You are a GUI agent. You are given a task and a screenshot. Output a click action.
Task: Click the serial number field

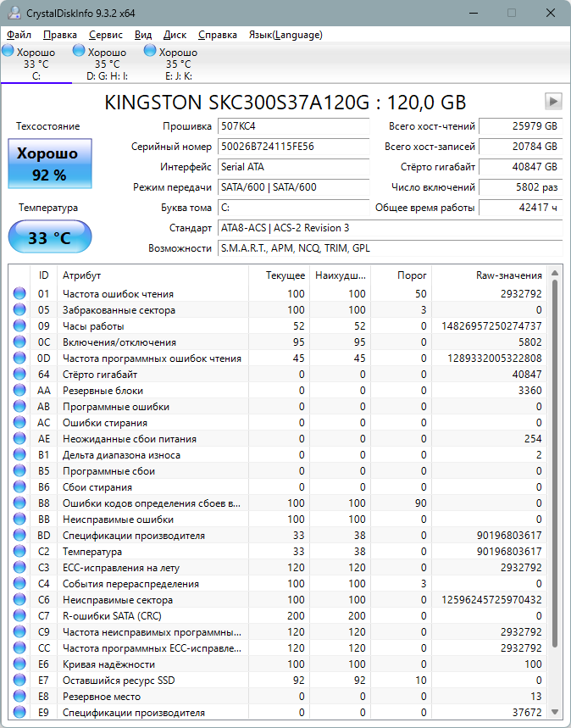pos(292,147)
